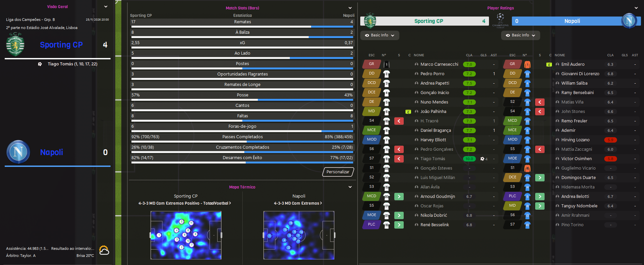Viewport: 644px width, 265px height.
Task: Open Daniel Bragança's player profile
Action: pyautogui.click(x=436, y=130)
